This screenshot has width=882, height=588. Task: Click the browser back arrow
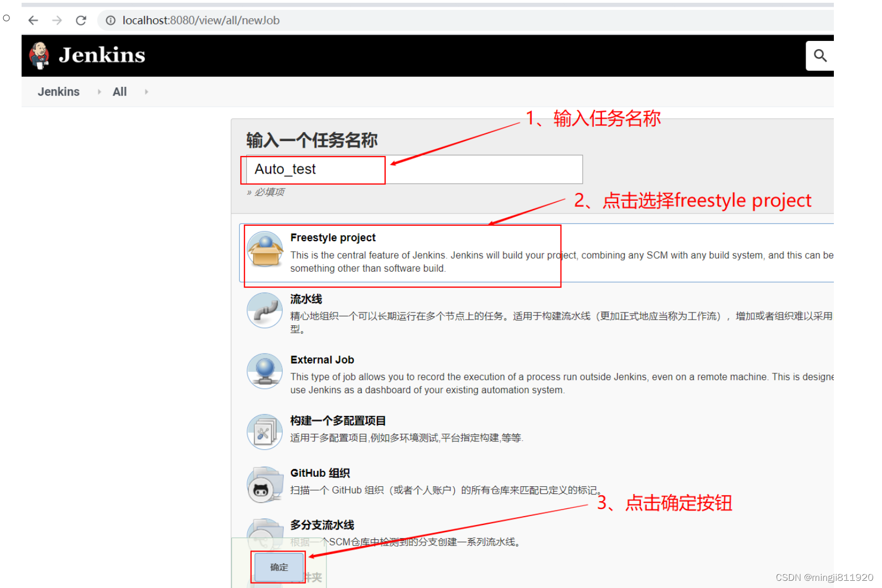click(33, 20)
